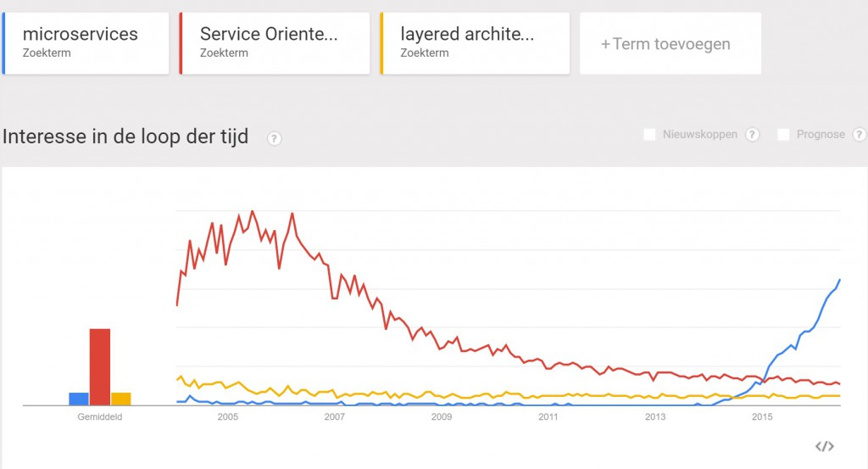Select the microservices search term card
Screen dimensions: 868x469
click(x=86, y=43)
